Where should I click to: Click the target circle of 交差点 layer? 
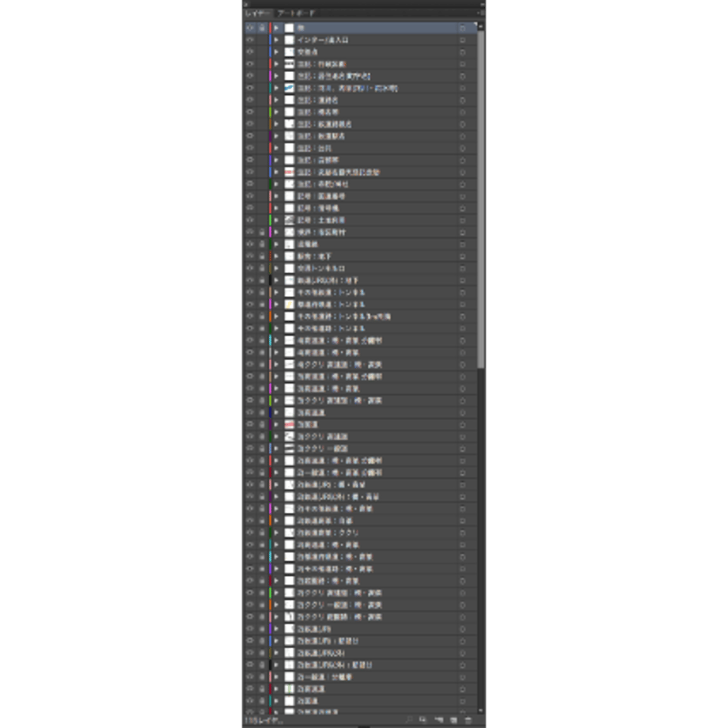pos(462,52)
